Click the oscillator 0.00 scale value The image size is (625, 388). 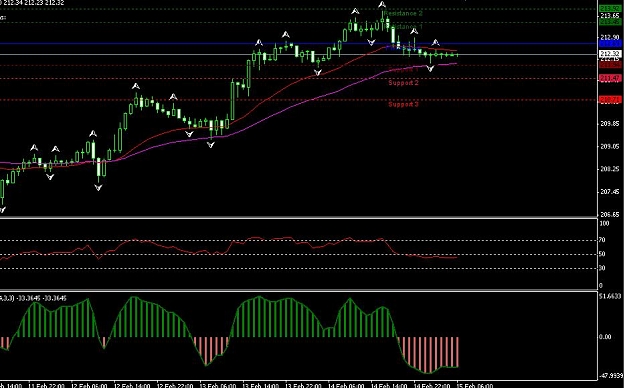click(605, 337)
